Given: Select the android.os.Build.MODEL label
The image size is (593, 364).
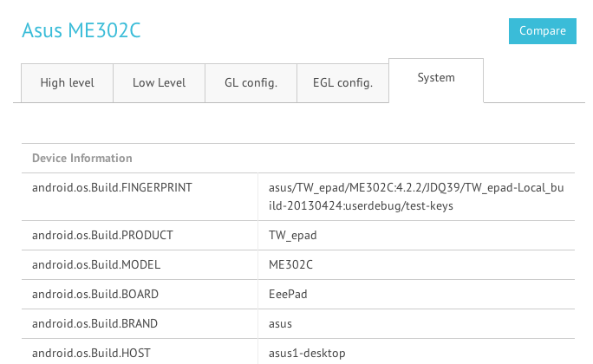Looking at the screenshot, I should tap(96, 265).
